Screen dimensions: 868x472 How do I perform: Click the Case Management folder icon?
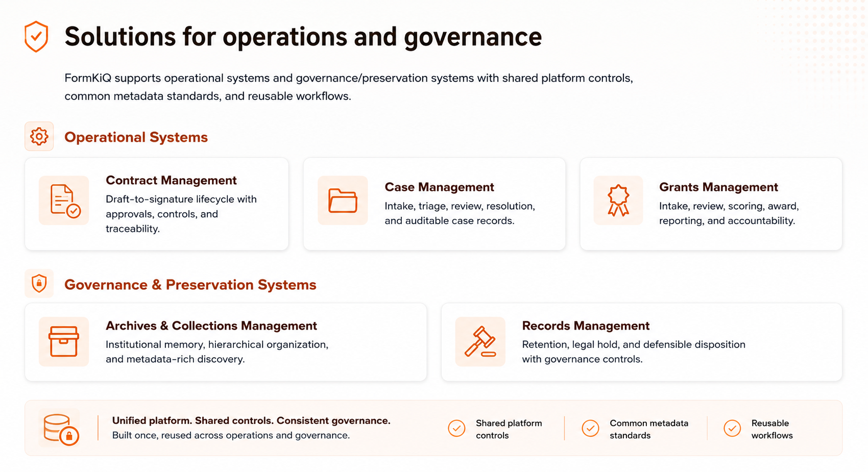pyautogui.click(x=343, y=201)
